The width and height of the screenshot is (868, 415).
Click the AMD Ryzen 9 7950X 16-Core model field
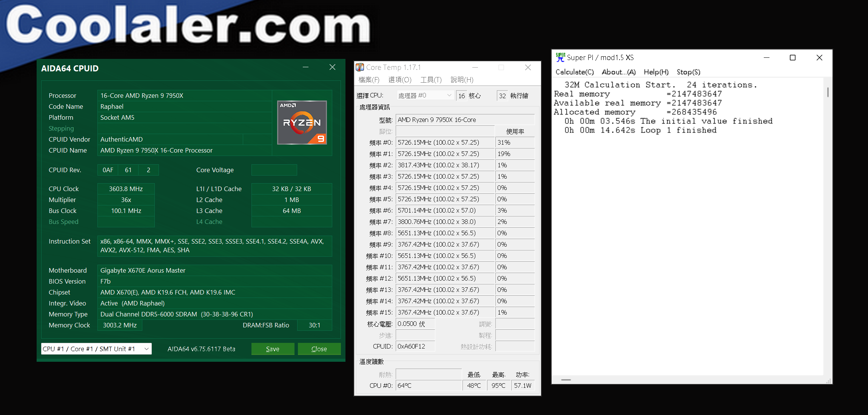coord(465,120)
